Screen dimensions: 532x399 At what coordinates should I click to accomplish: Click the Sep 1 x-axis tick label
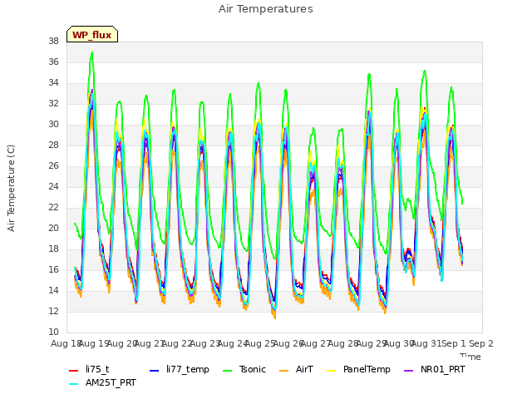(x=454, y=343)
